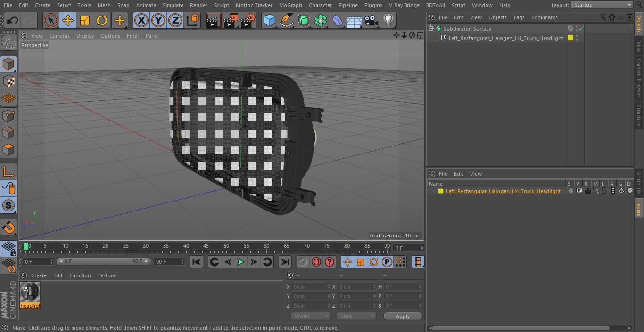This screenshot has height=332, width=644.
Task: Click the Undo arrow icon
Action: pos(13,20)
